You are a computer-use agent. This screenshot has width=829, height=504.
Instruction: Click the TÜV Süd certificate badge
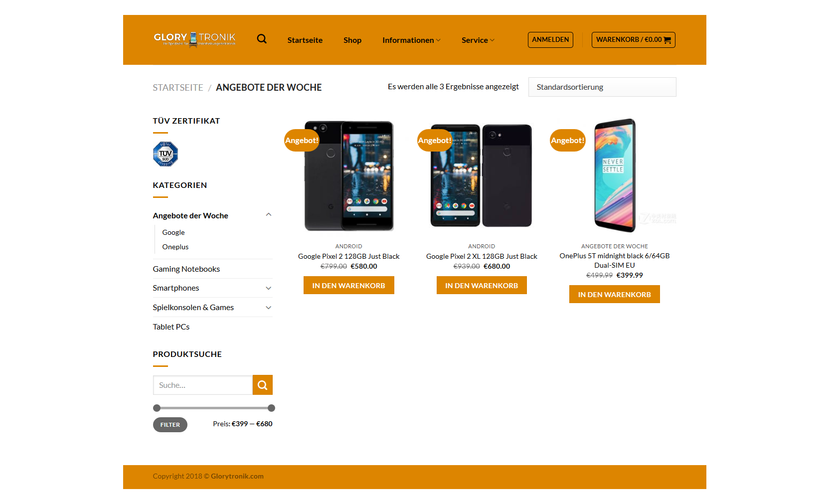tap(166, 154)
